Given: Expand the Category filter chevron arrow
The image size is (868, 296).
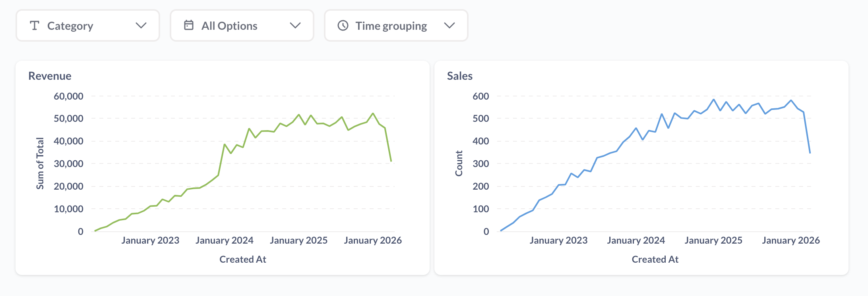Looking at the screenshot, I should coord(141,26).
